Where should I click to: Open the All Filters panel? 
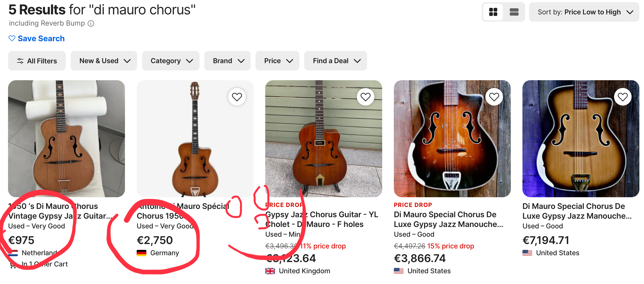coord(37,61)
